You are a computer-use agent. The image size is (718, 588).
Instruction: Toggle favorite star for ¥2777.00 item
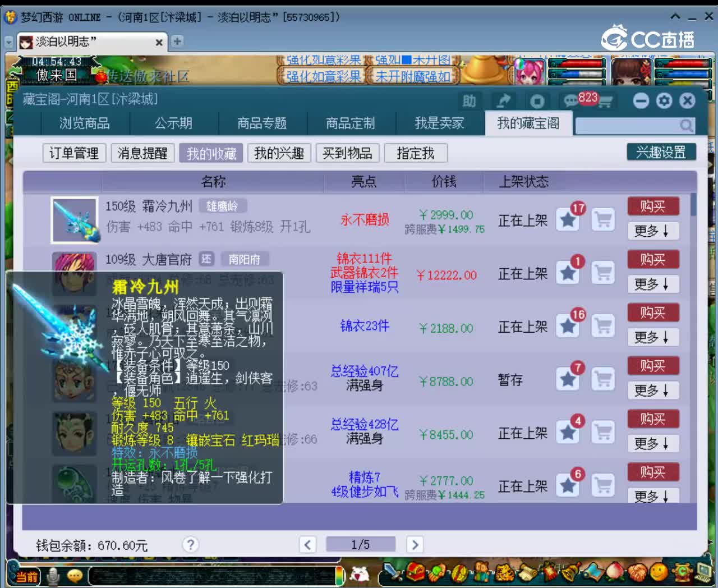568,485
